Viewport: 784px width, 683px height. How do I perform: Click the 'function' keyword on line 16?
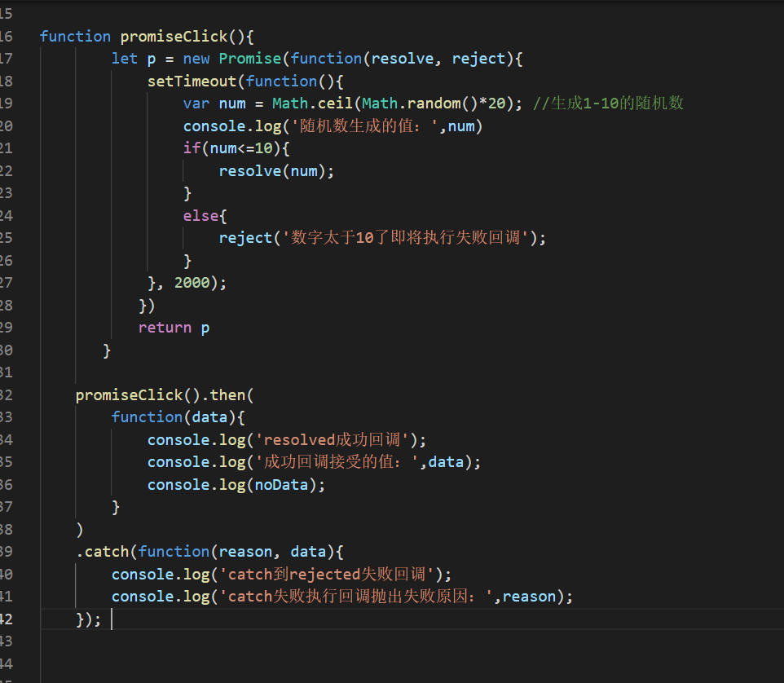(75, 37)
